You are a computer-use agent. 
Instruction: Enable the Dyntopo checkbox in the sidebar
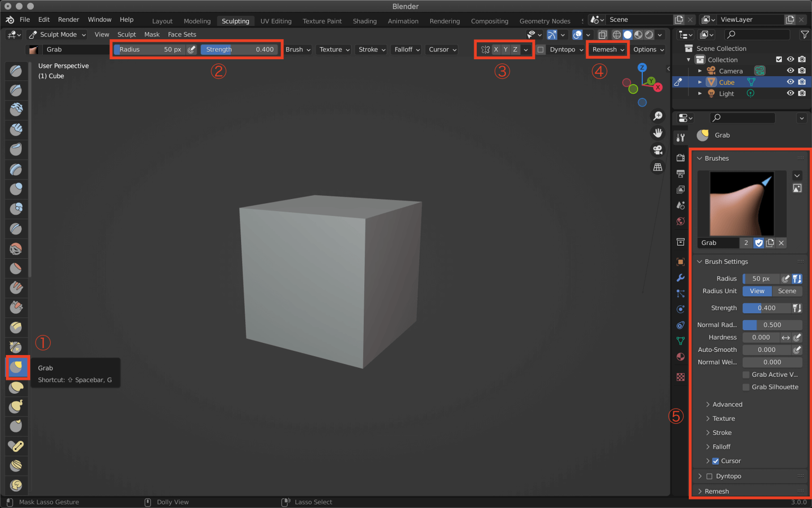point(709,476)
